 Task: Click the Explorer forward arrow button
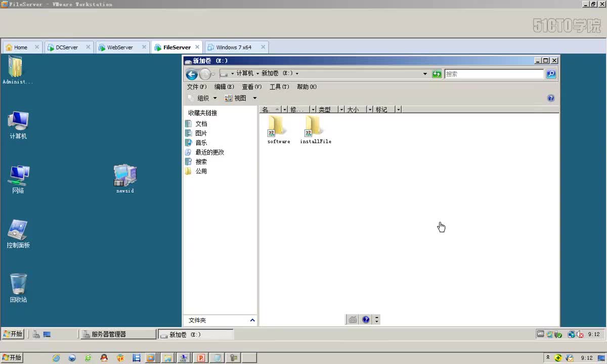point(205,74)
